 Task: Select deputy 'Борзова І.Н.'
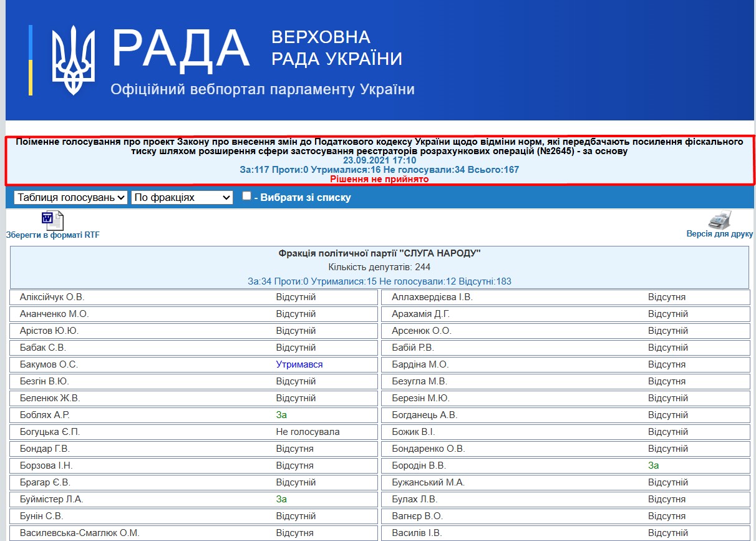46,465
